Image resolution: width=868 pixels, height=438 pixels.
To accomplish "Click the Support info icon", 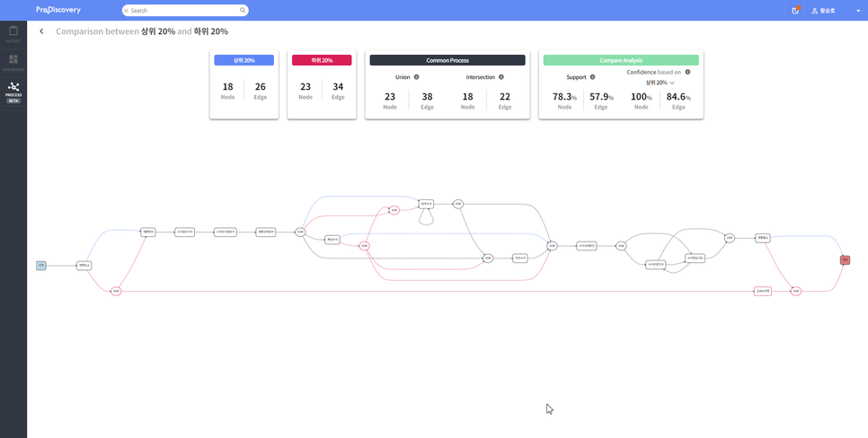I will (x=592, y=77).
